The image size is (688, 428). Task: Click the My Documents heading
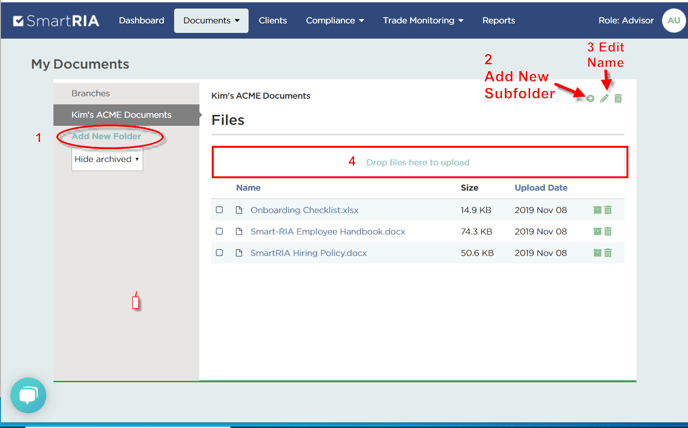pos(80,64)
